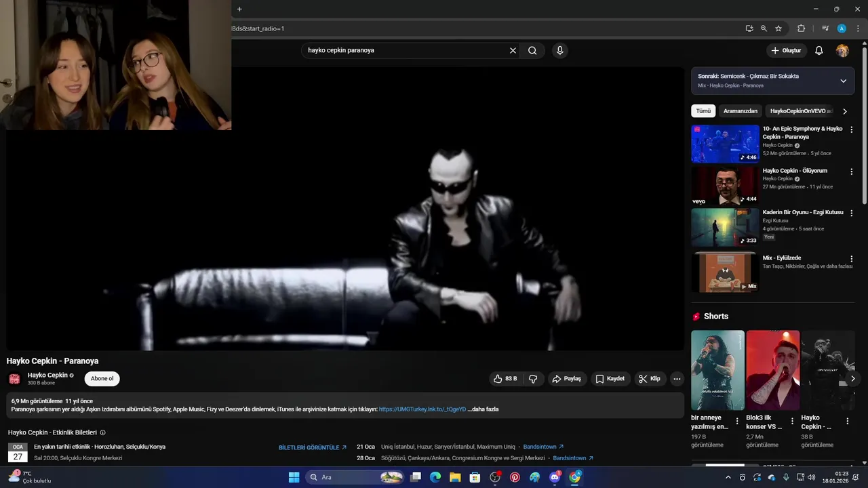Screen dimensions: 868x488
Task: Click the magnifier search button
Action: click(x=532, y=50)
